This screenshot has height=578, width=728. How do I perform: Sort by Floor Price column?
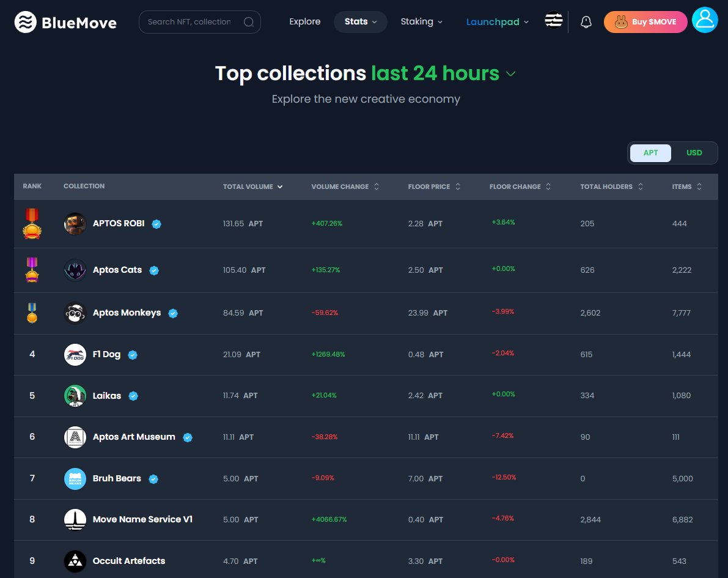point(434,187)
